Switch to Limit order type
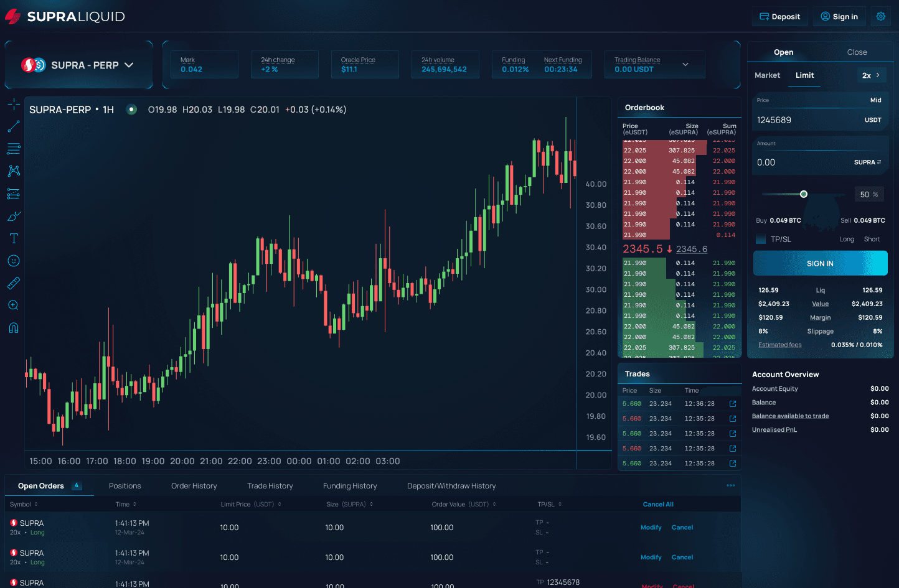899x588 pixels. tap(804, 75)
